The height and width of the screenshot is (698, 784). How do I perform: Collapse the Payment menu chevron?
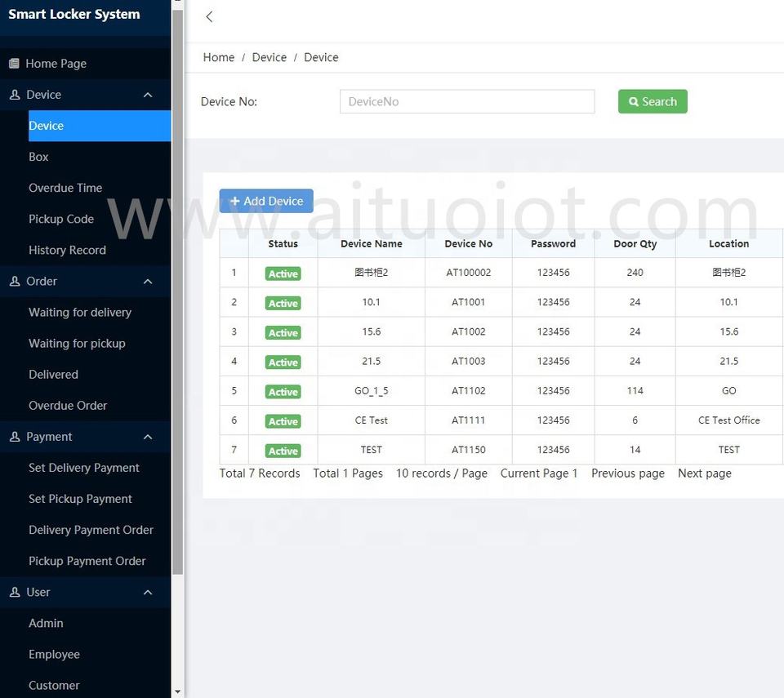[x=148, y=437]
